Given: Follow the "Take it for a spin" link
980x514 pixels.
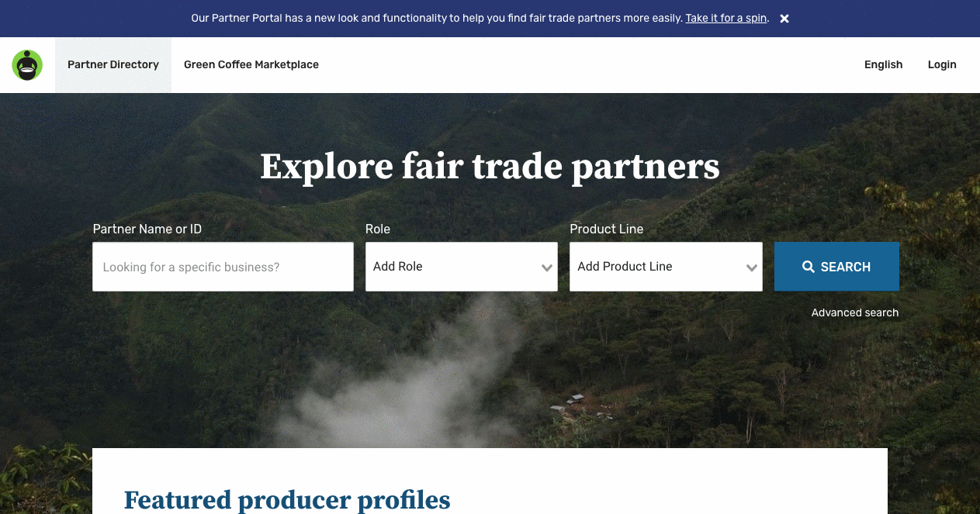Looking at the screenshot, I should 726,18.
